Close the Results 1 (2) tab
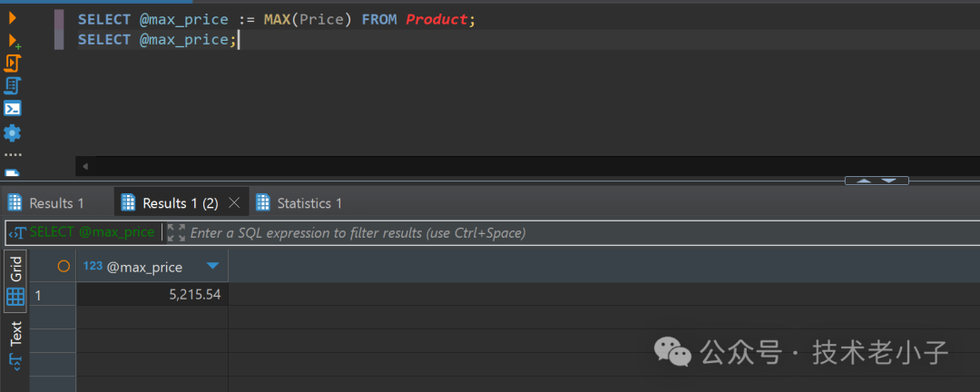The image size is (980, 392). click(x=234, y=203)
